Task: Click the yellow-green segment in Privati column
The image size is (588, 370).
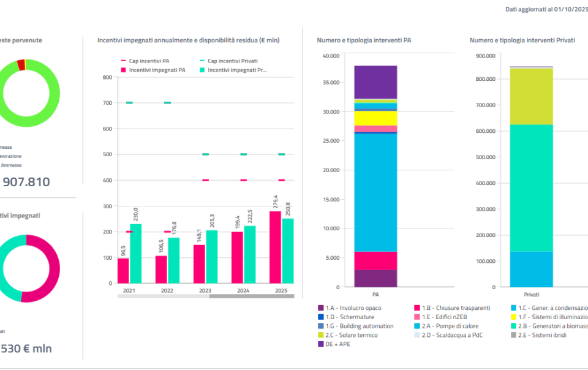Action: click(x=531, y=96)
